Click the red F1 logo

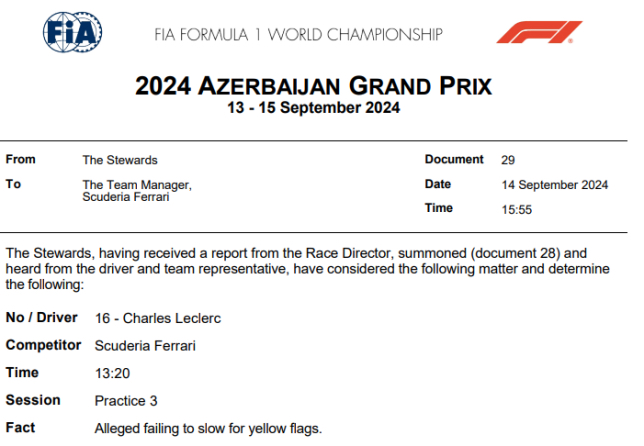click(x=539, y=32)
